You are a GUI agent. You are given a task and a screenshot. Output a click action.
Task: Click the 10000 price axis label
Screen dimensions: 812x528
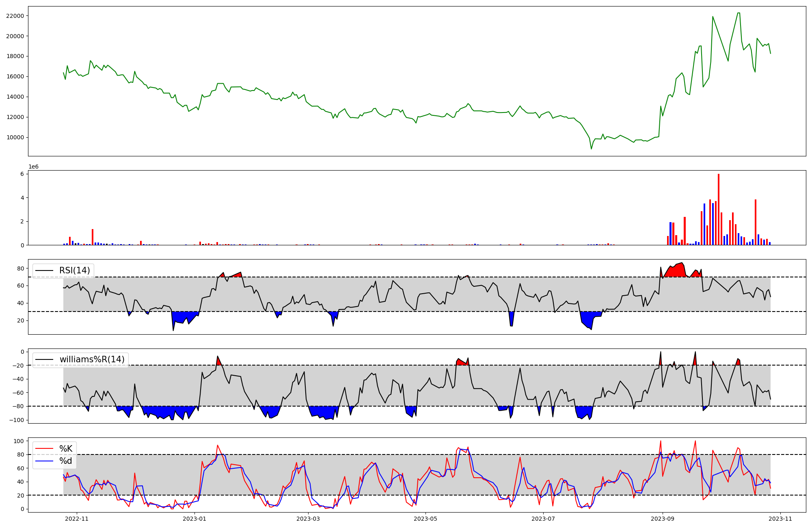[x=15, y=137]
